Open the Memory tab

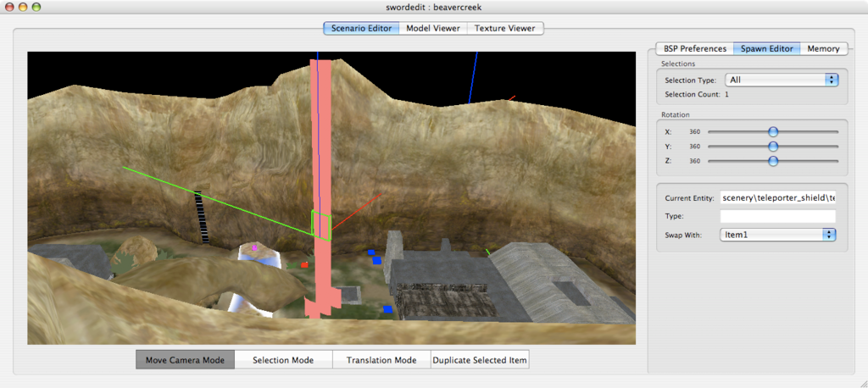click(823, 48)
